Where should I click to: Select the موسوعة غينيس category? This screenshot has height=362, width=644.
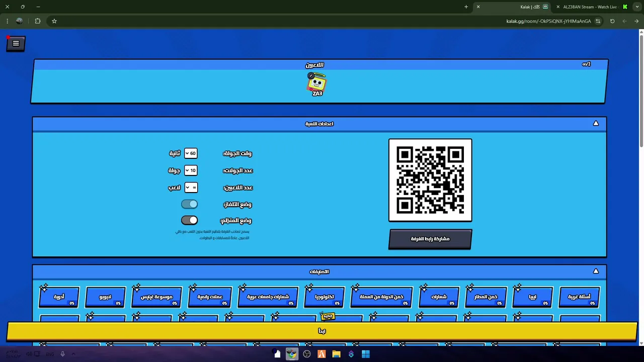(x=156, y=297)
